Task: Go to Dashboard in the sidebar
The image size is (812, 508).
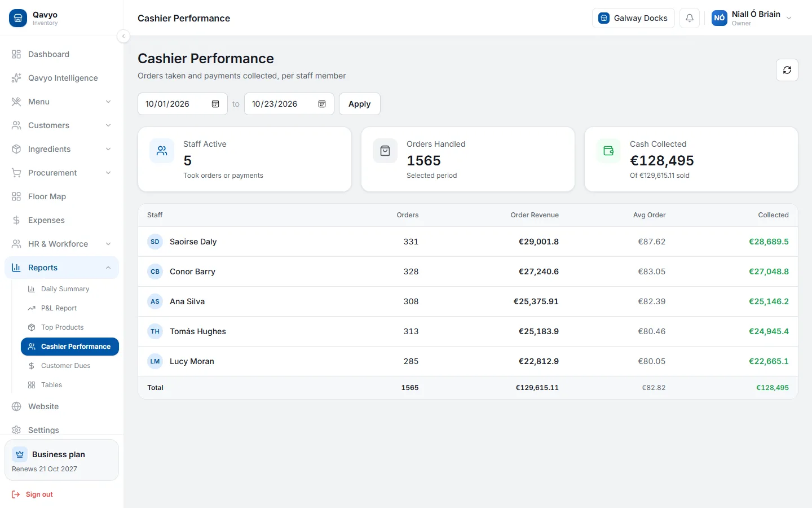Action: tap(62, 54)
